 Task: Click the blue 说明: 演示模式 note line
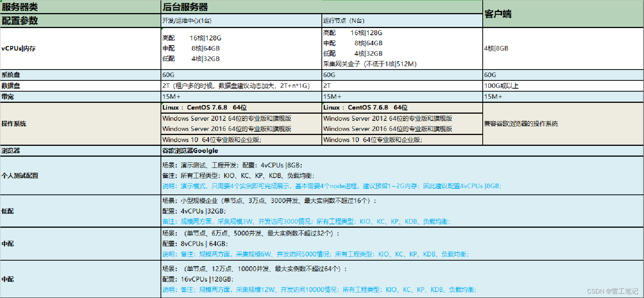[x=332, y=186]
